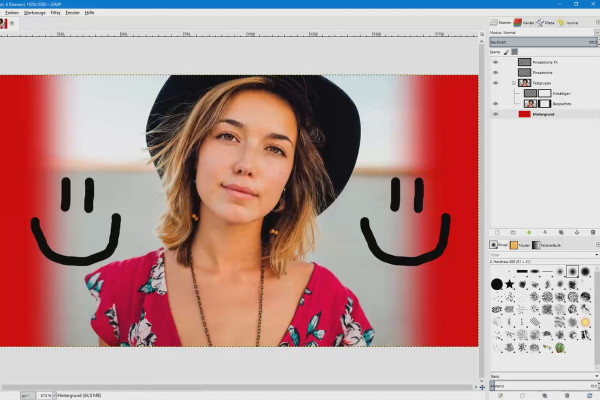Raise the selected layer
The width and height of the screenshot is (600, 400).
[x=529, y=232]
